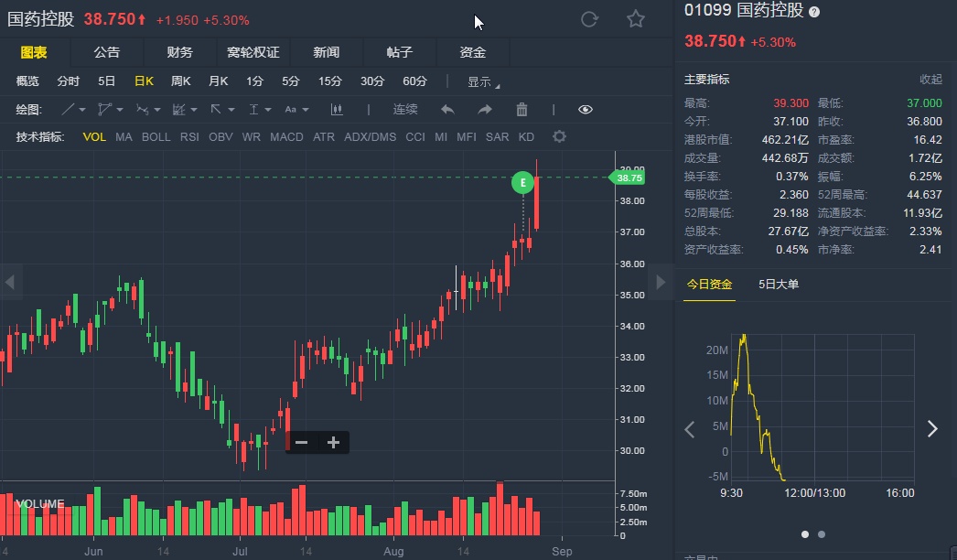Toggle the MA indicator
Screen dimensions: 957x560
[124, 136]
